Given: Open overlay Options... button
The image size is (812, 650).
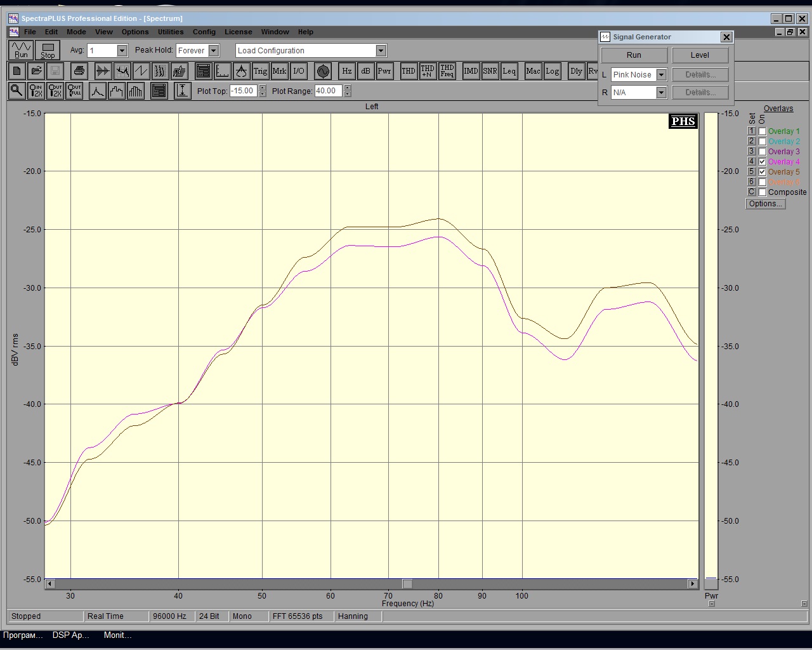Looking at the screenshot, I should pos(766,204).
